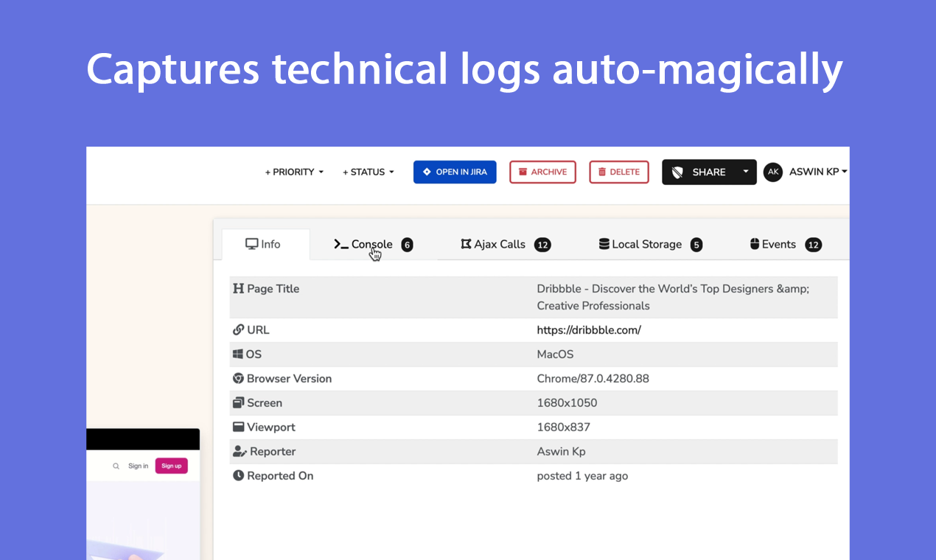Click Sign in in the page preview
This screenshot has height=560, width=936.
tap(138, 466)
